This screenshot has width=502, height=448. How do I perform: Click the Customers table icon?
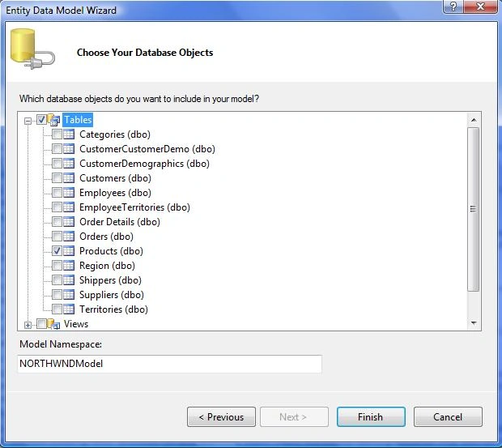(69, 178)
